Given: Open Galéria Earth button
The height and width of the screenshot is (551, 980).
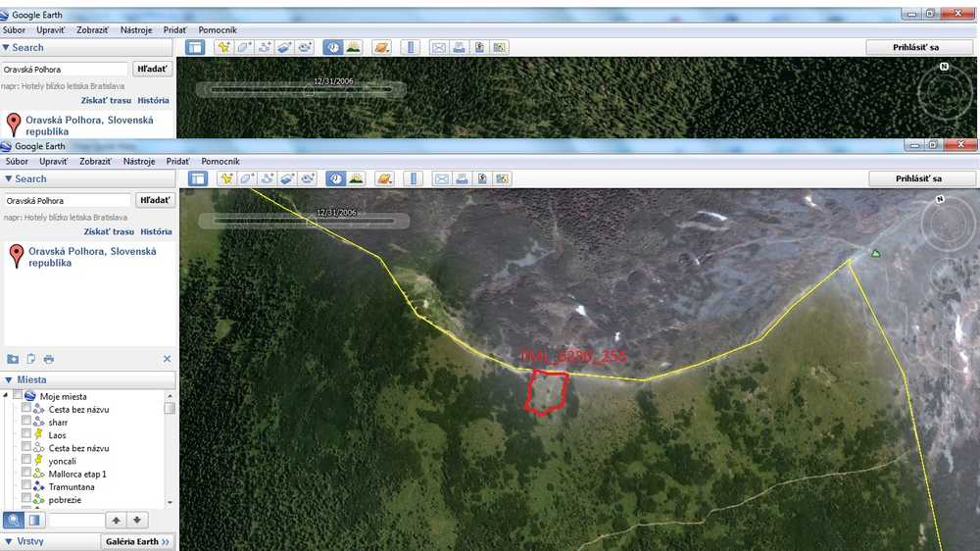Looking at the screenshot, I should pyautogui.click(x=137, y=541).
